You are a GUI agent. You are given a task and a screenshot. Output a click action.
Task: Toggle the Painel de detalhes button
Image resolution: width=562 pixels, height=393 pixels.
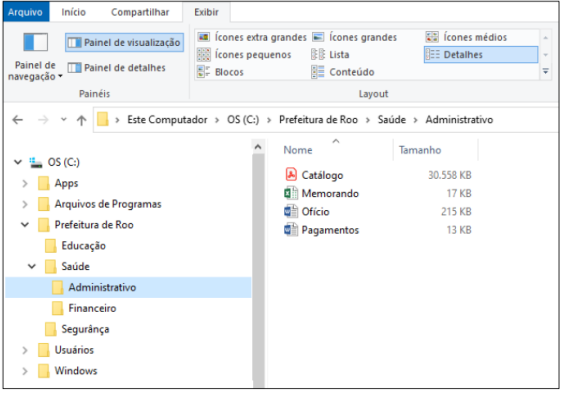tap(117, 67)
